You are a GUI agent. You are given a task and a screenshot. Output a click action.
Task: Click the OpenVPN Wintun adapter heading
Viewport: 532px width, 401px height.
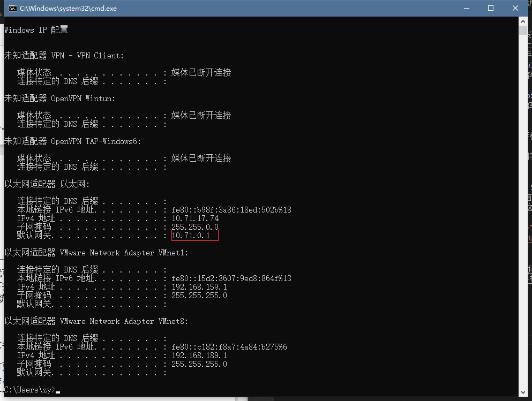click(60, 99)
